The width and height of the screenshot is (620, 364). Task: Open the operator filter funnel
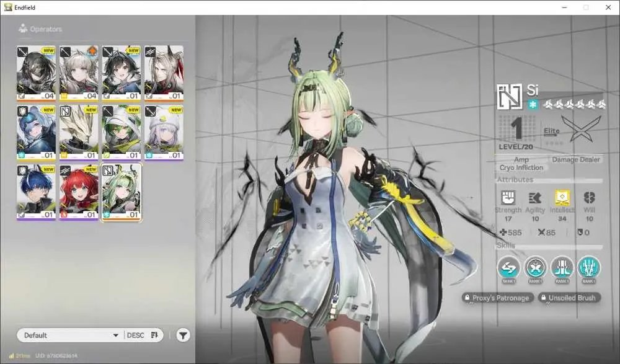(x=183, y=335)
